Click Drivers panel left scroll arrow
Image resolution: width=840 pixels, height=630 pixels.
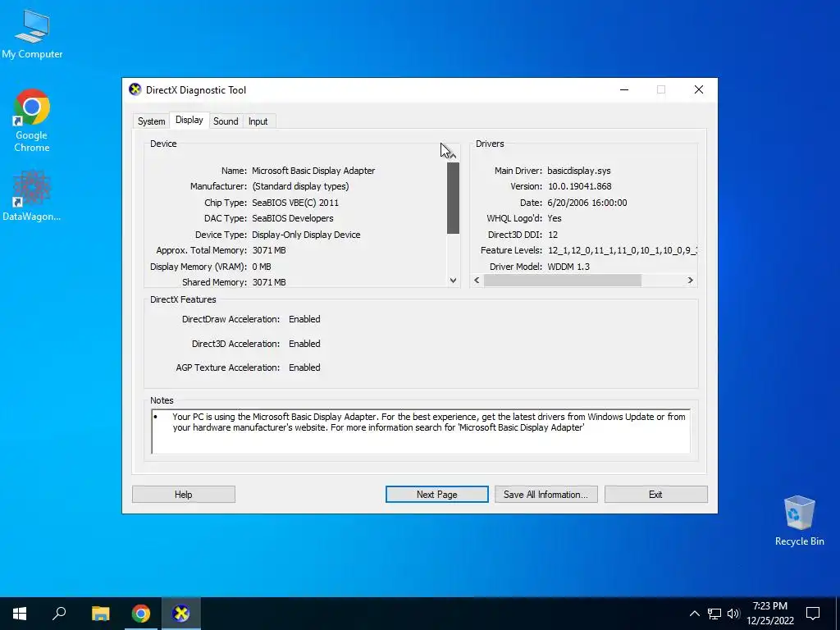477,281
